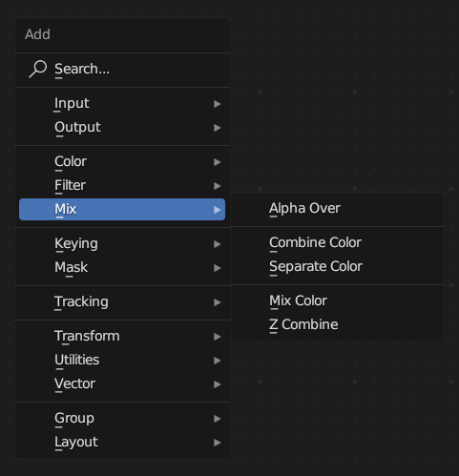
Task: Open the Filter node category
Action: point(122,186)
